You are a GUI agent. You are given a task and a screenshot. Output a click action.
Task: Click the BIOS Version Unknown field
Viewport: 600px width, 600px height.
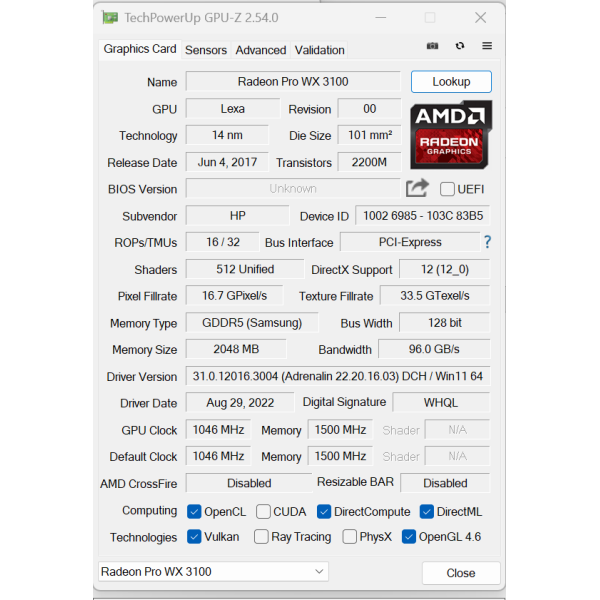[x=293, y=189]
